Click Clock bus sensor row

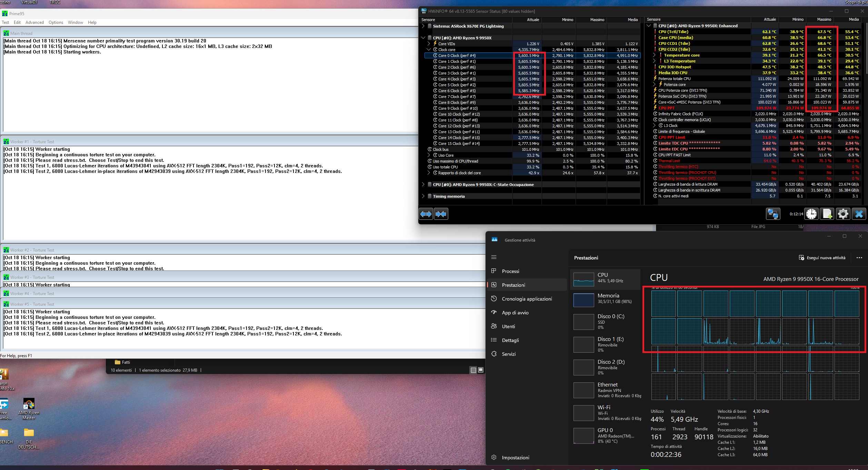click(x=532, y=149)
